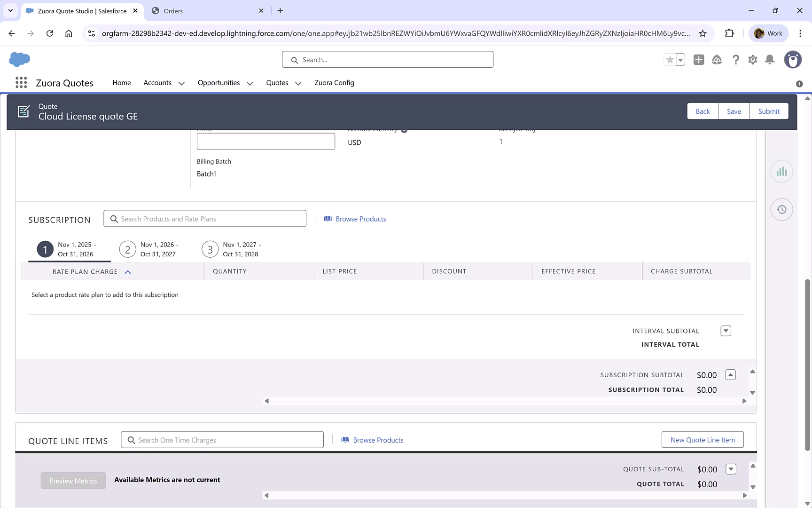Open Salesforce Setup via the gear icon

tap(752, 60)
